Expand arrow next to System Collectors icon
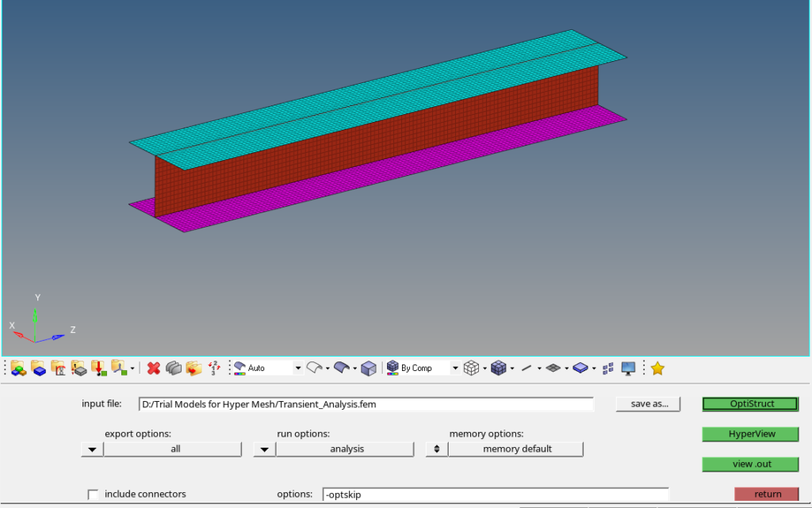Image resolution: width=812 pixels, height=508 pixels. [x=132, y=369]
